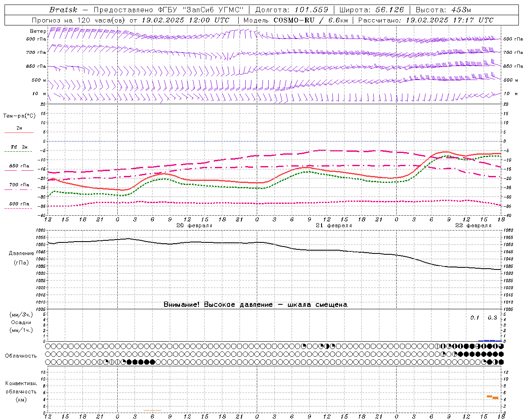The image size is (525, 420).
Task: Click the "Конвективн." convective cloud label
Action: [21, 383]
